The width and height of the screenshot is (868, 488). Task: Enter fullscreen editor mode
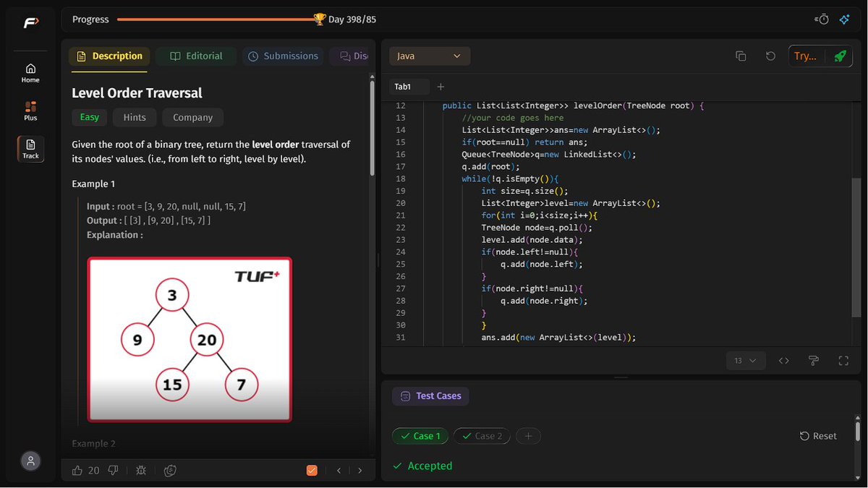(843, 360)
